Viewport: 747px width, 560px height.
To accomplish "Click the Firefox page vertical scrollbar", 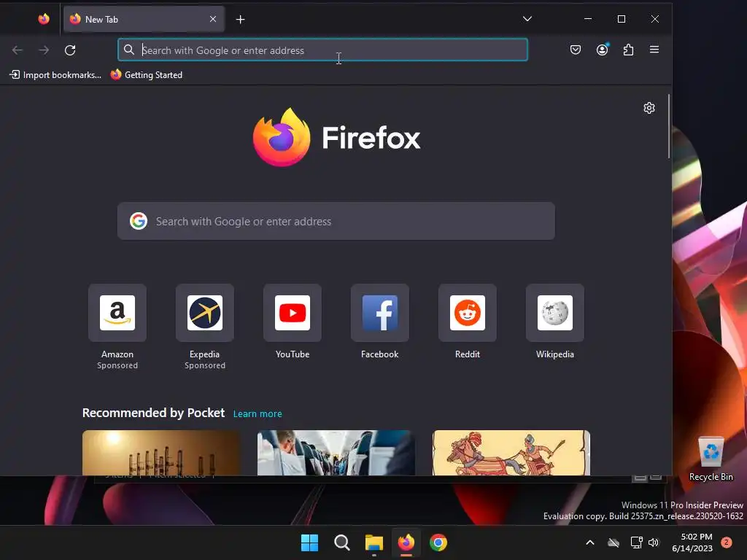I will 669,126.
